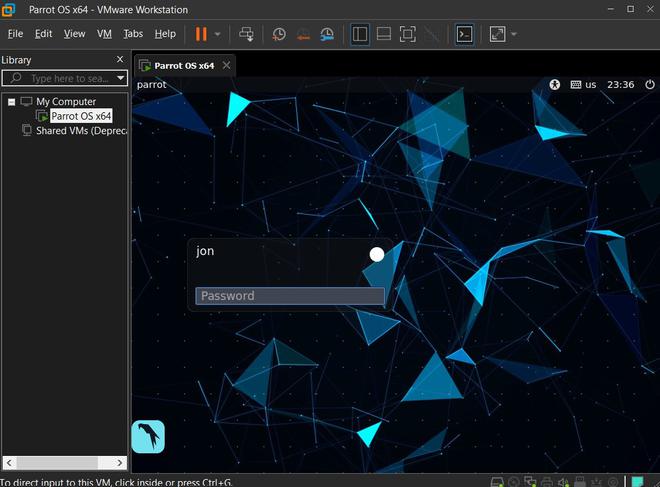Image resolution: width=660 pixels, height=487 pixels.
Task: Click the library horizontal scrollbar thumb
Action: coord(57,463)
